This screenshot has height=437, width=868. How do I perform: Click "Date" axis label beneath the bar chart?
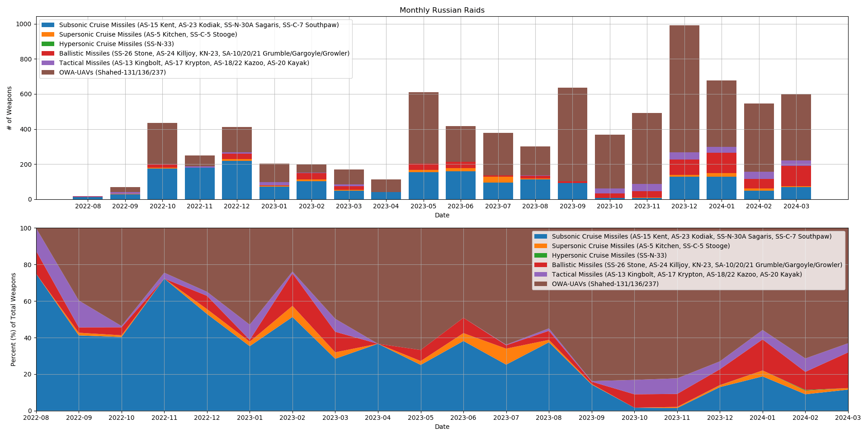[442, 216]
